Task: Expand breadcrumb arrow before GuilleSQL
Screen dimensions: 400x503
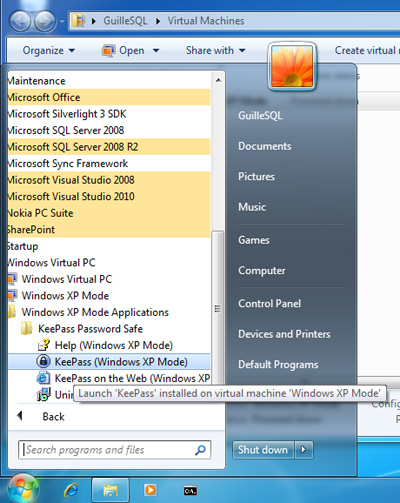Action: coord(94,21)
